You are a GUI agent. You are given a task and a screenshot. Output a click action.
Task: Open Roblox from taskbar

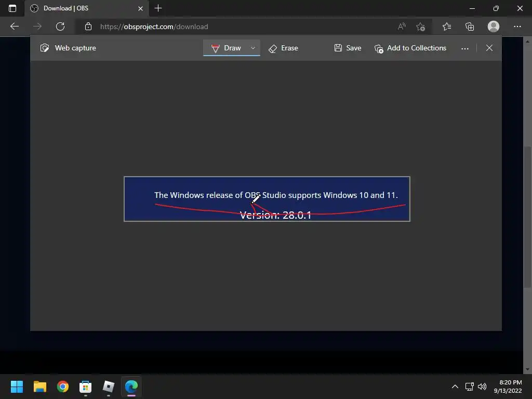pyautogui.click(x=109, y=387)
